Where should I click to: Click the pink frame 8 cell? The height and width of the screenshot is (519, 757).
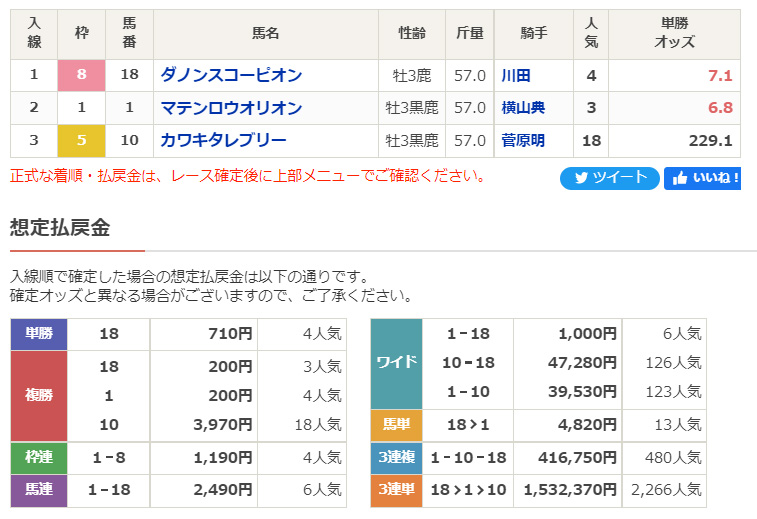click(81, 75)
